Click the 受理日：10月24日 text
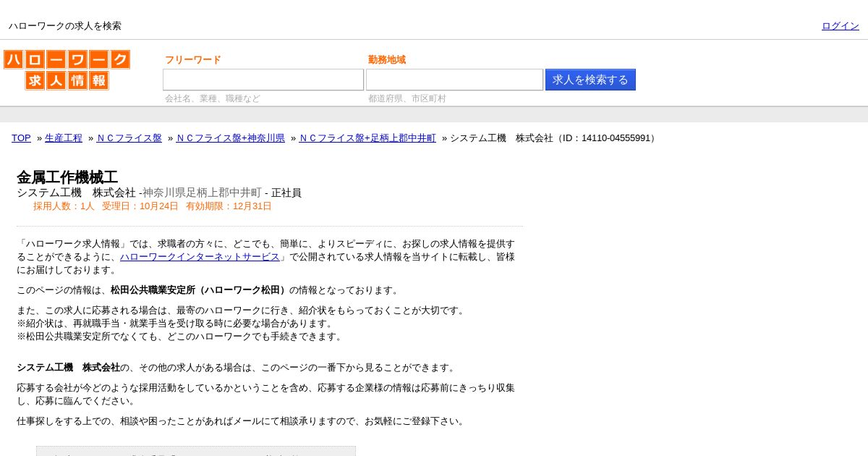 pos(140,206)
